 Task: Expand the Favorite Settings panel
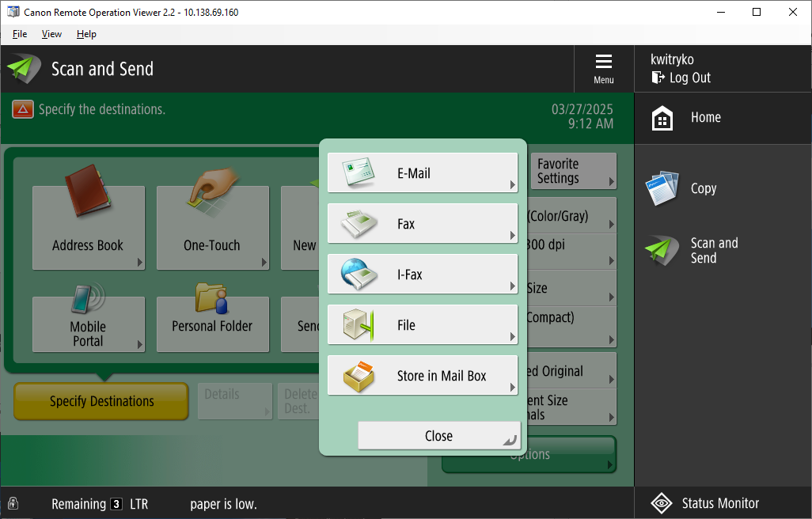pos(573,171)
